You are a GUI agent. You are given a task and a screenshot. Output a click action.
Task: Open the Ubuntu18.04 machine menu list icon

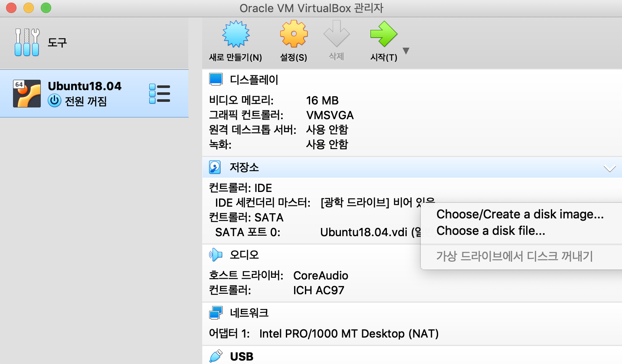coord(159,94)
